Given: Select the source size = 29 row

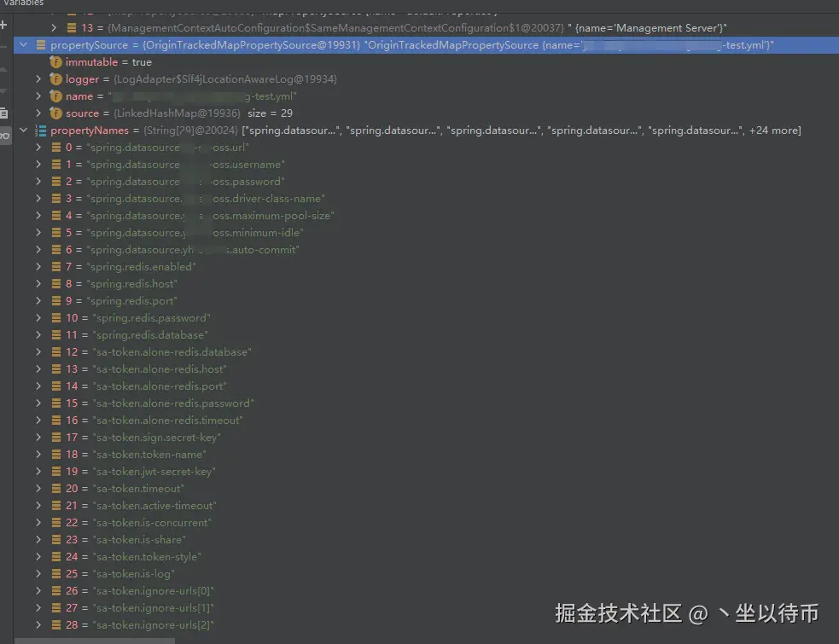Looking at the screenshot, I should [x=178, y=113].
